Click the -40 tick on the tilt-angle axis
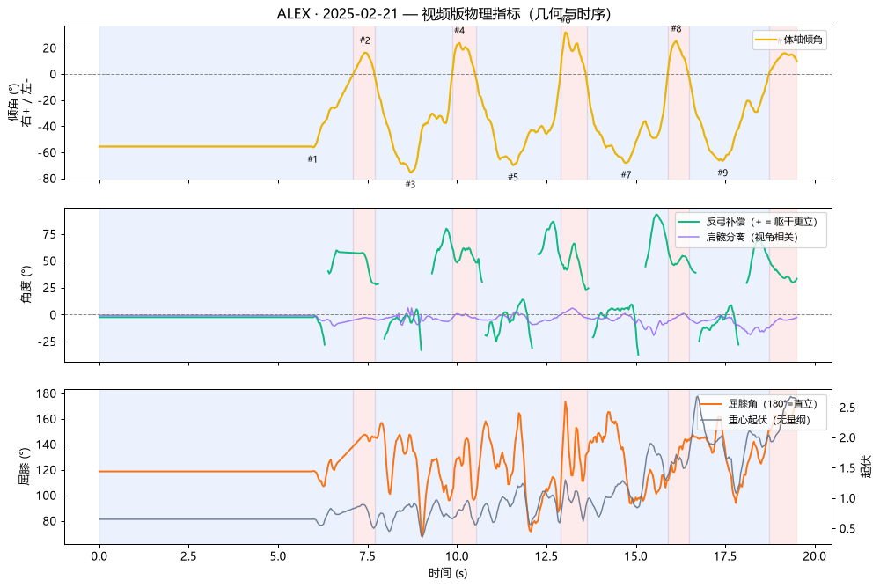The image size is (880, 588). point(48,127)
